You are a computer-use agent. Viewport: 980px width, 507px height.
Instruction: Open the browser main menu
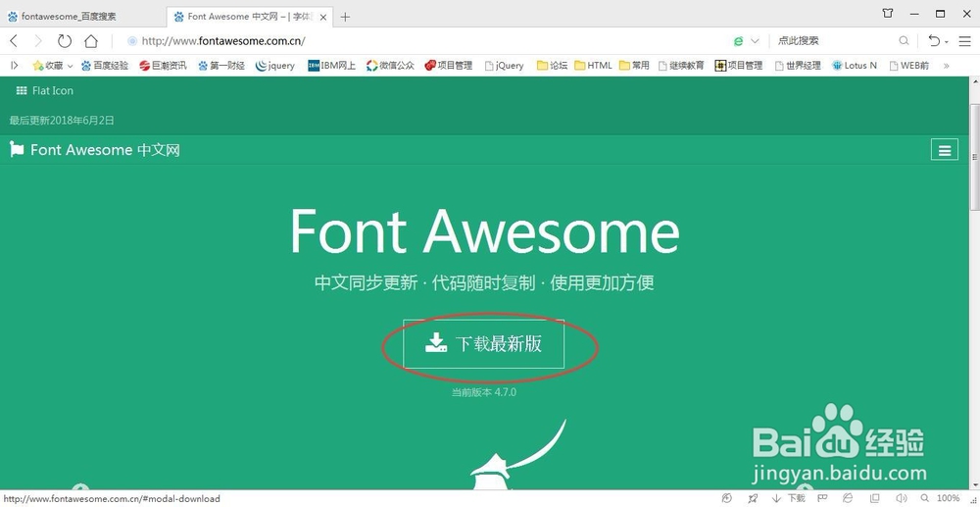click(x=964, y=41)
